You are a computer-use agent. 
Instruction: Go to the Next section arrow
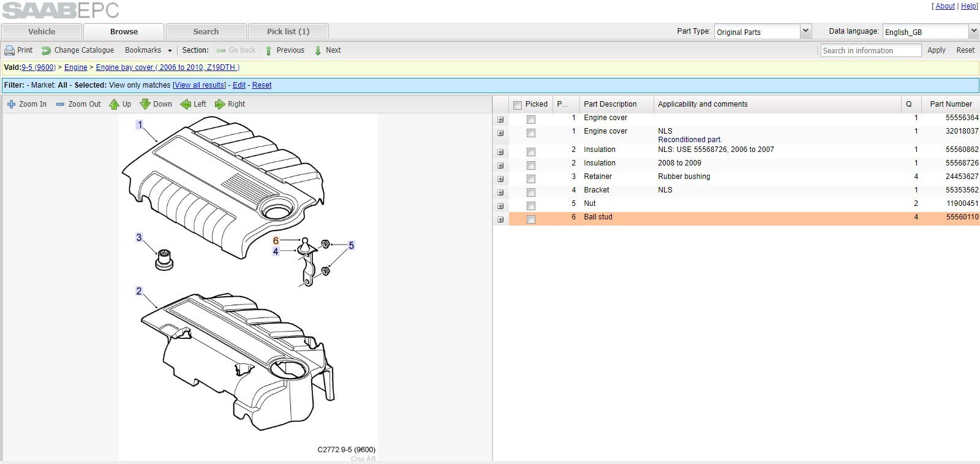pos(318,50)
